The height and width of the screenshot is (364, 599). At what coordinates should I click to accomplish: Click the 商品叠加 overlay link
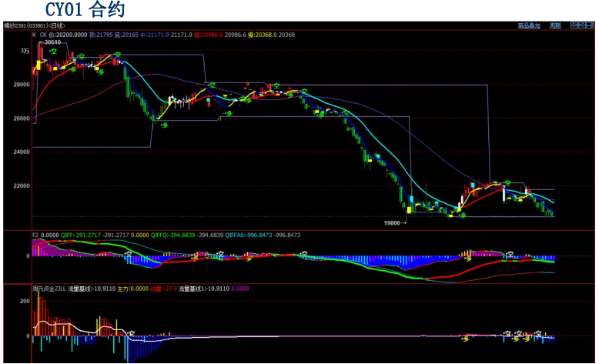pyautogui.click(x=529, y=25)
